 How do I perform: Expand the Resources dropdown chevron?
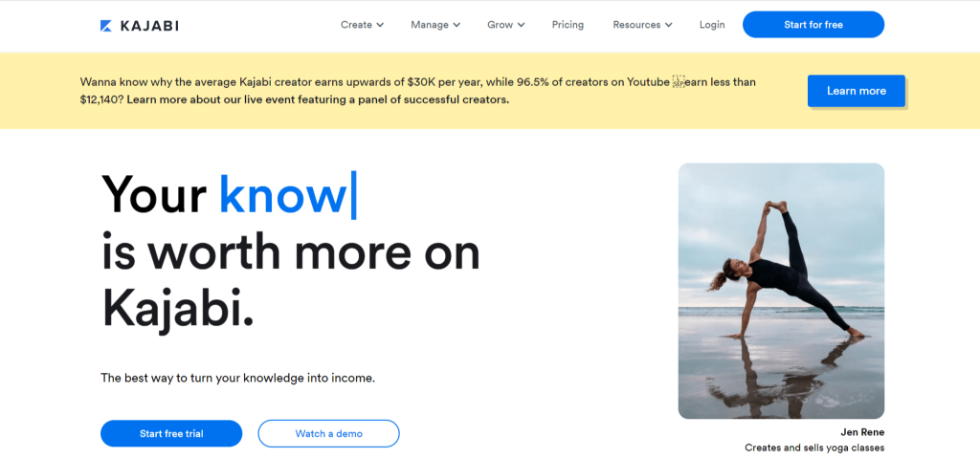(x=669, y=25)
